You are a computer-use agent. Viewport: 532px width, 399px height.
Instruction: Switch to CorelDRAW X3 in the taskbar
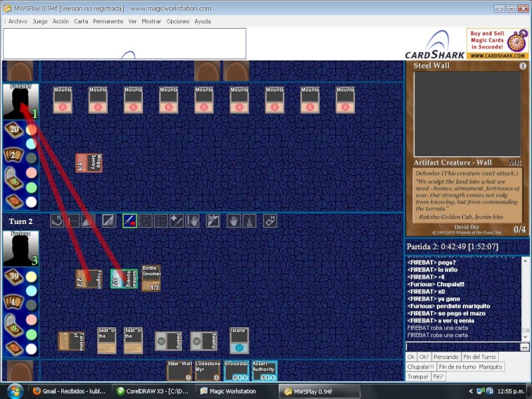click(x=152, y=391)
